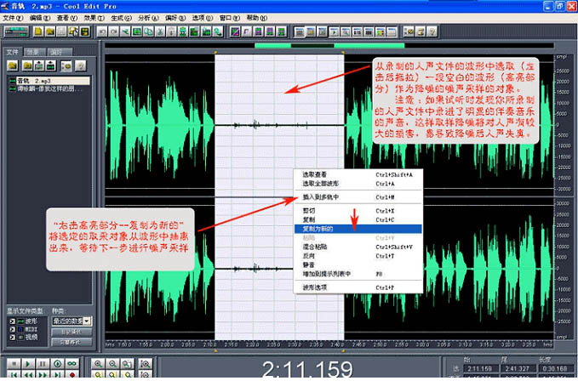Viewport: 578px width, 392px height.
Task: Click the selection end time field 2:41.327
Action: coord(518,368)
